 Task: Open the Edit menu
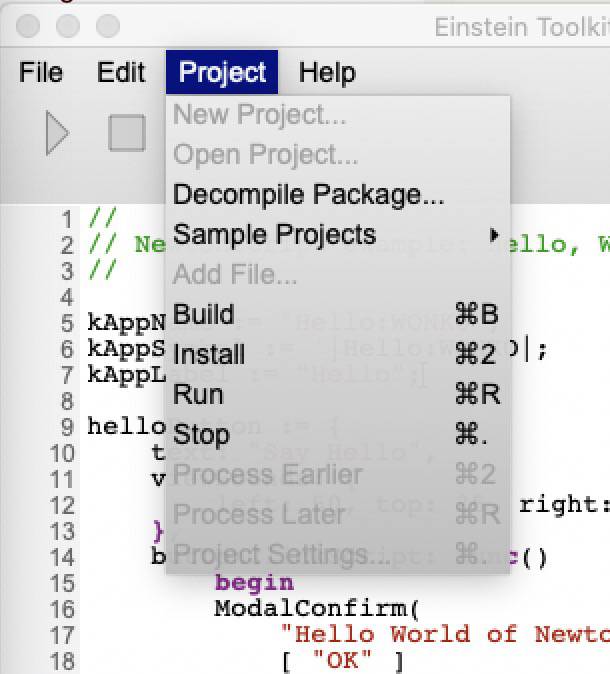(x=121, y=73)
